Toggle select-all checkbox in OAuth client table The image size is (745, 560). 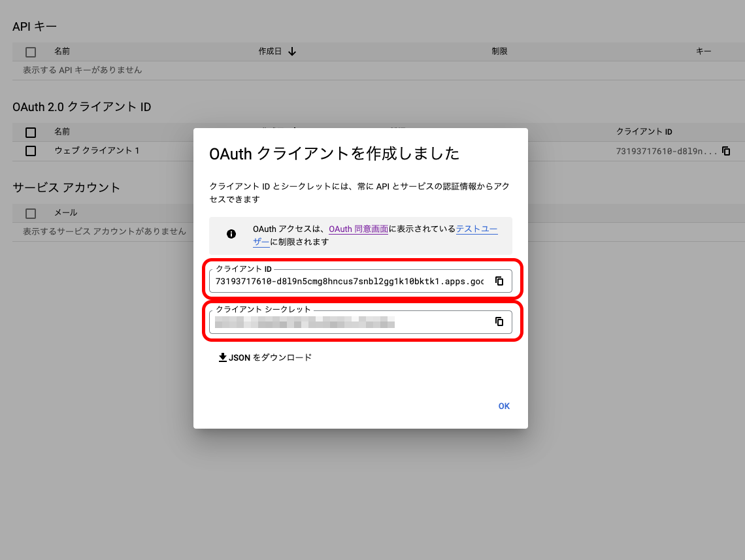[31, 132]
